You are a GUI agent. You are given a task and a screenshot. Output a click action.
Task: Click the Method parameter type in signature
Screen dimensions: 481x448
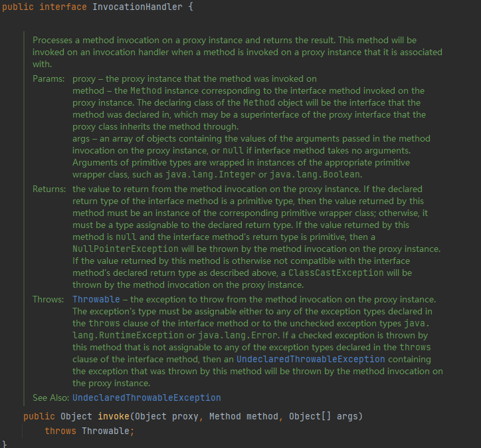[225, 416]
